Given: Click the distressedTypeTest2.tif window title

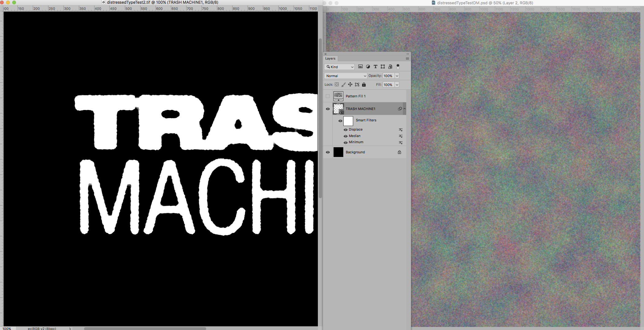Looking at the screenshot, I should (163, 2).
